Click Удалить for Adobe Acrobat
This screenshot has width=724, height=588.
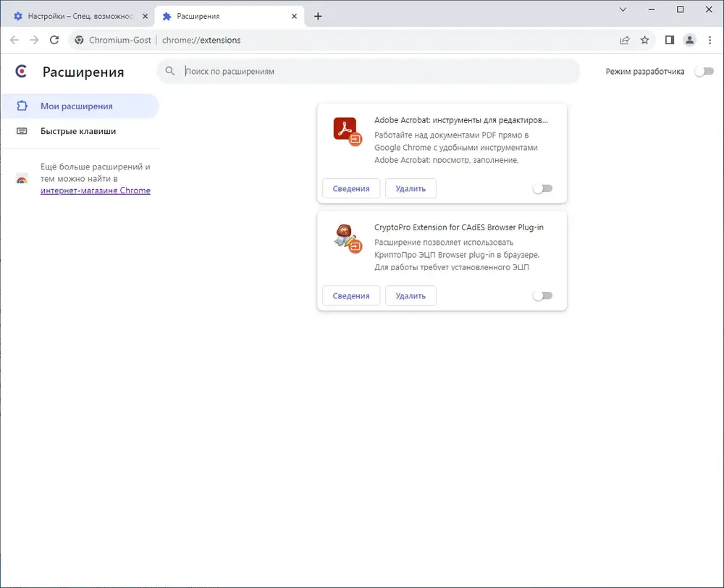point(411,188)
